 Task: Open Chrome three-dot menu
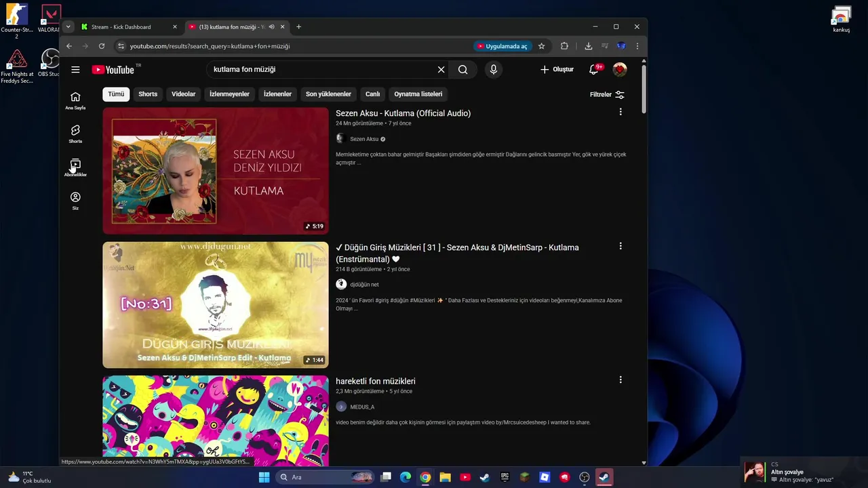coord(637,46)
